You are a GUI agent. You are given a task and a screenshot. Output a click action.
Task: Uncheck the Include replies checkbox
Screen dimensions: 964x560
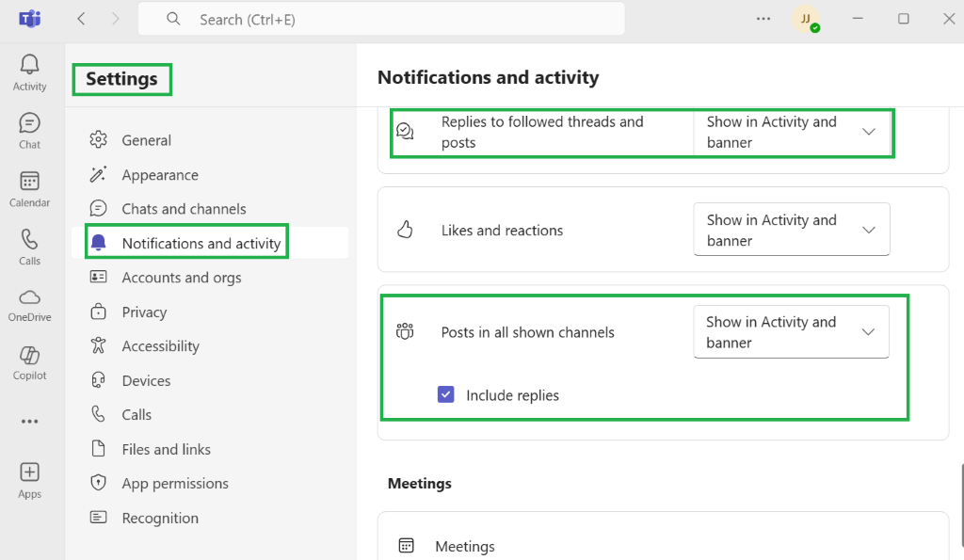tap(445, 394)
